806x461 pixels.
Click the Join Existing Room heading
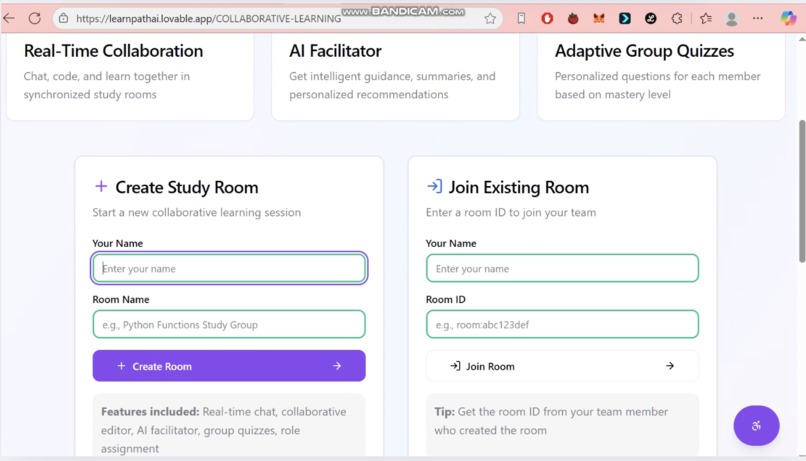point(519,187)
